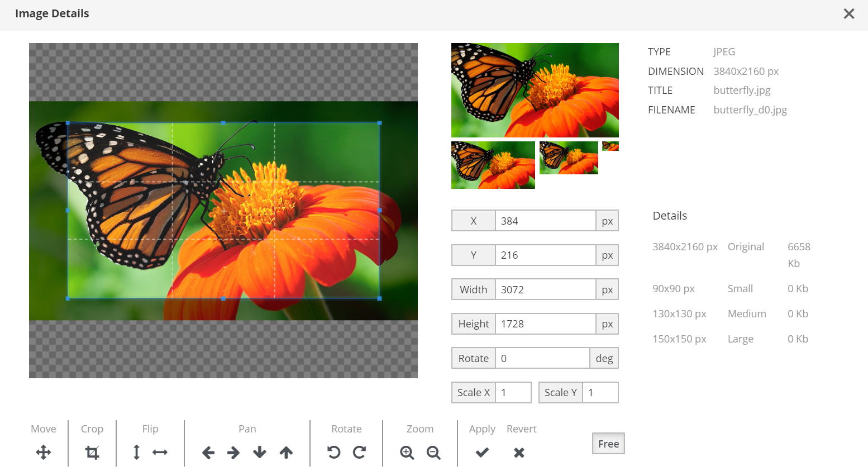868x471 pixels.
Task: Select the Rotate degrees field
Action: click(x=542, y=358)
